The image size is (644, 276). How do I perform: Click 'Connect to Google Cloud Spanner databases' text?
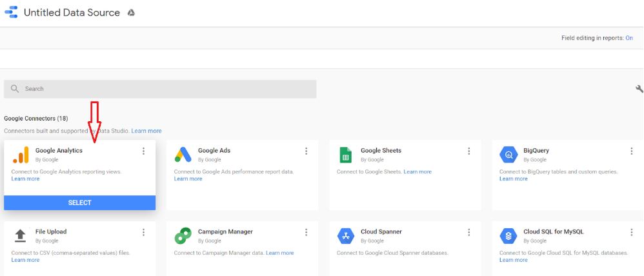coord(392,253)
